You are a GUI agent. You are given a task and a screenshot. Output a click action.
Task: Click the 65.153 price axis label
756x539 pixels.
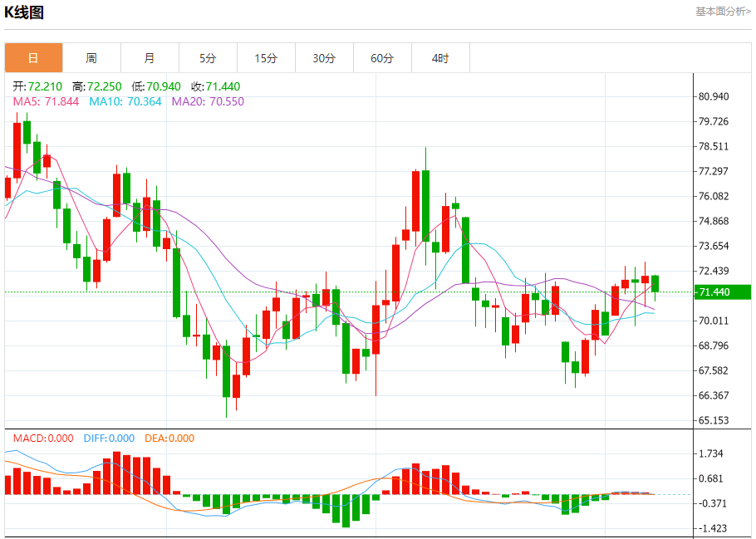[714, 420]
